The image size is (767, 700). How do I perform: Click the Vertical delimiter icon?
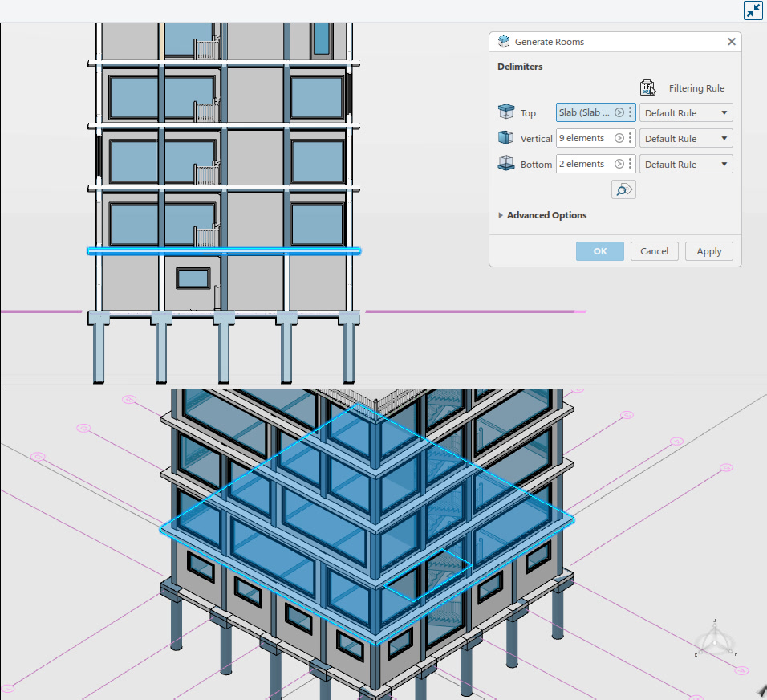pos(505,138)
